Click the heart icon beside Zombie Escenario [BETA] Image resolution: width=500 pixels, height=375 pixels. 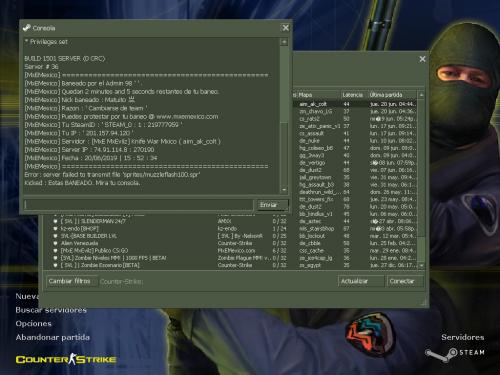[55, 265]
